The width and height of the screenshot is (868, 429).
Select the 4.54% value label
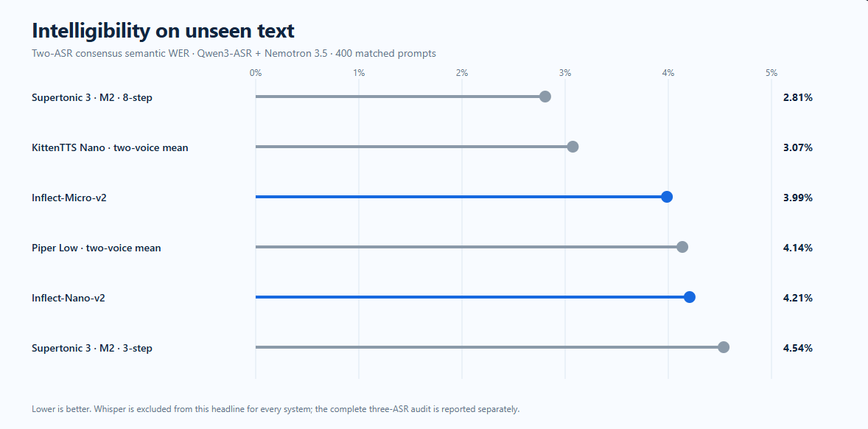[x=798, y=348]
